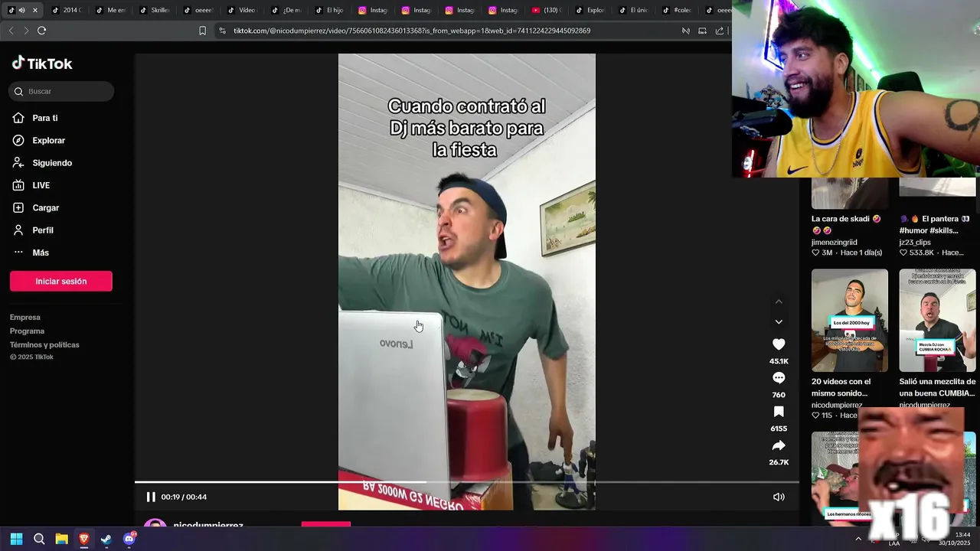Screen dimensions: 980x551
Task: Switch to the '2014 C' tab
Action: (x=67, y=11)
